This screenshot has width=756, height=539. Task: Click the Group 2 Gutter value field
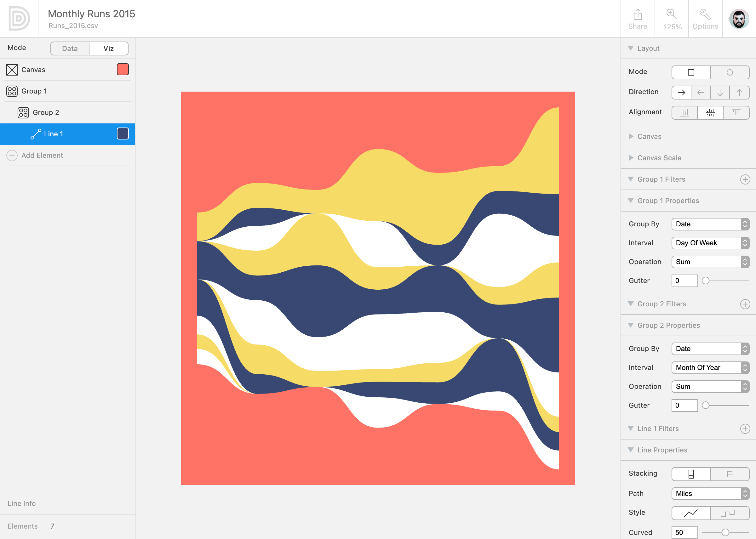point(684,406)
